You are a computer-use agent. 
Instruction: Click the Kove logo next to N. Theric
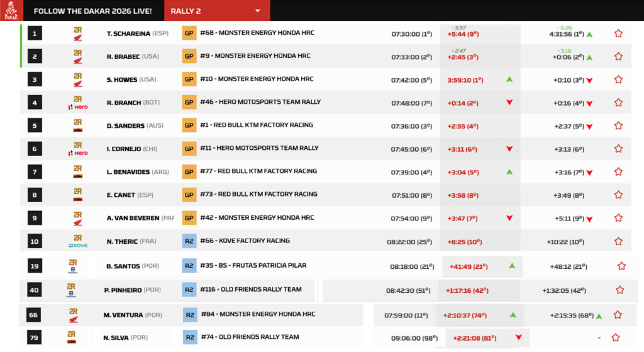(77, 241)
